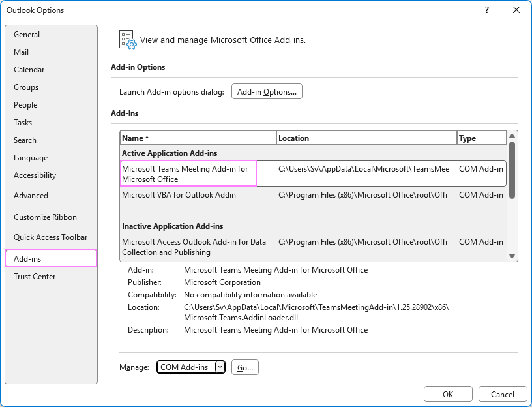The height and width of the screenshot is (407, 532).
Task: Open Quick Access Toolbar settings
Action: 50,237
